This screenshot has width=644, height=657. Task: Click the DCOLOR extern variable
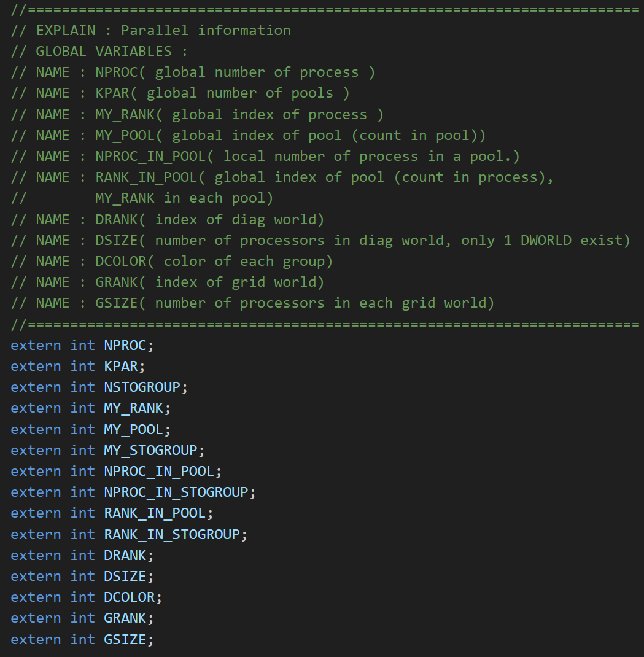(130, 597)
